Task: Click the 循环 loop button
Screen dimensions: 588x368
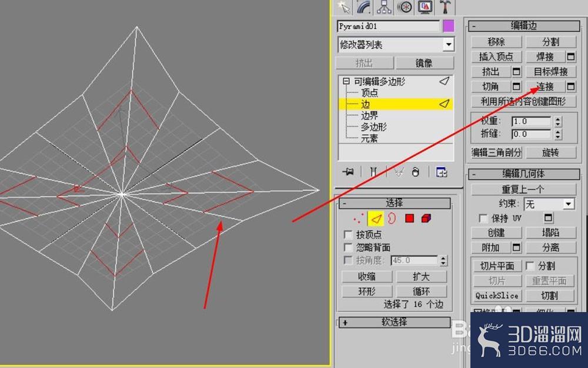Action: click(x=422, y=291)
